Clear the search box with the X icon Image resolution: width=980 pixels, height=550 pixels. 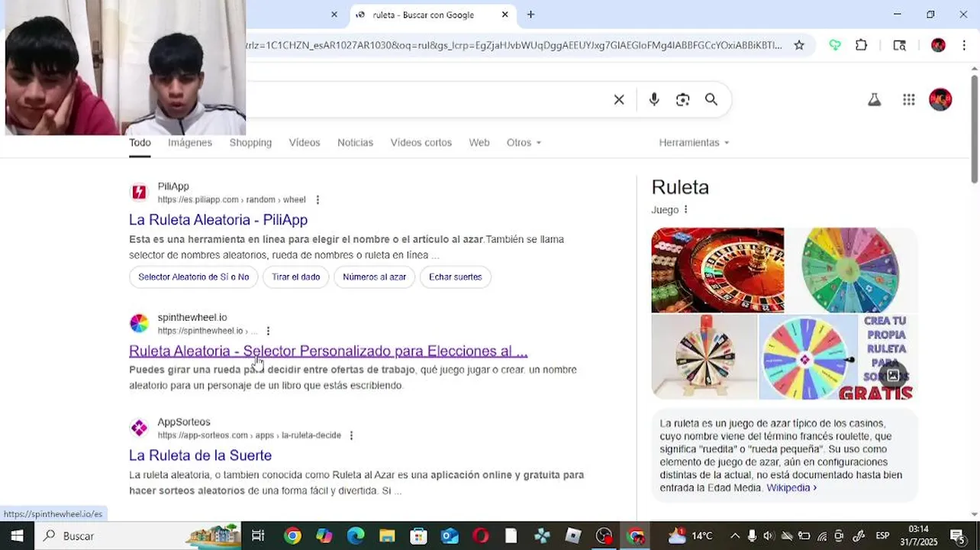(619, 100)
